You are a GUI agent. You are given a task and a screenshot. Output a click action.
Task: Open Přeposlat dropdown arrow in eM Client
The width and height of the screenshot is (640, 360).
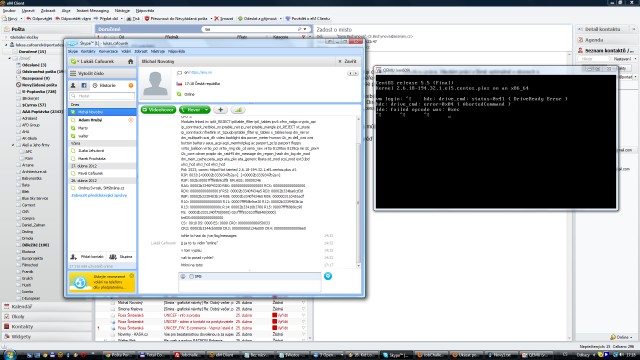(122, 19)
